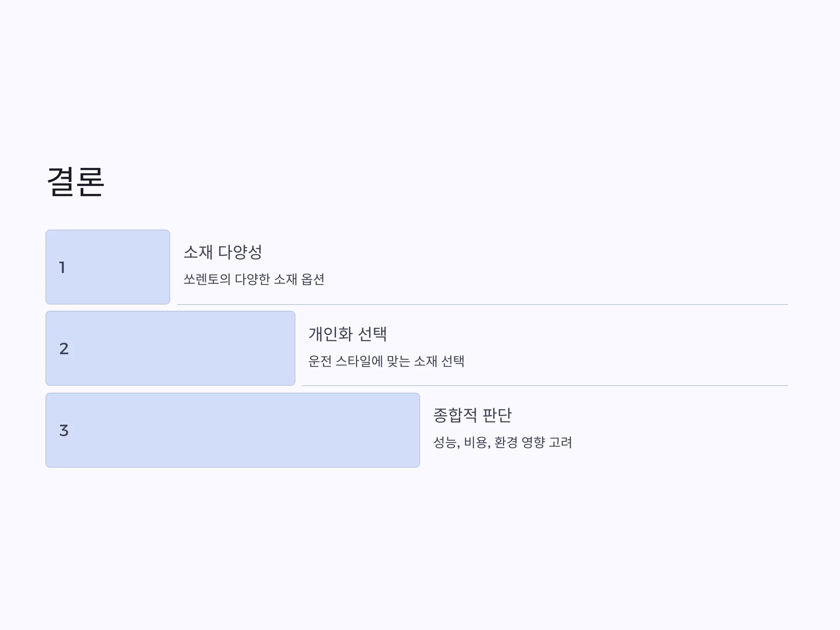The height and width of the screenshot is (630, 840).
Task: Click the divider line under 소재 다양성 section
Action: tap(482, 304)
